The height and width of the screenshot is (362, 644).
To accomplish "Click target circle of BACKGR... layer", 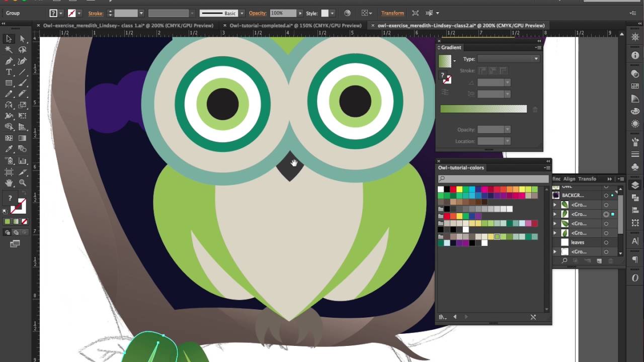I will click(x=606, y=196).
